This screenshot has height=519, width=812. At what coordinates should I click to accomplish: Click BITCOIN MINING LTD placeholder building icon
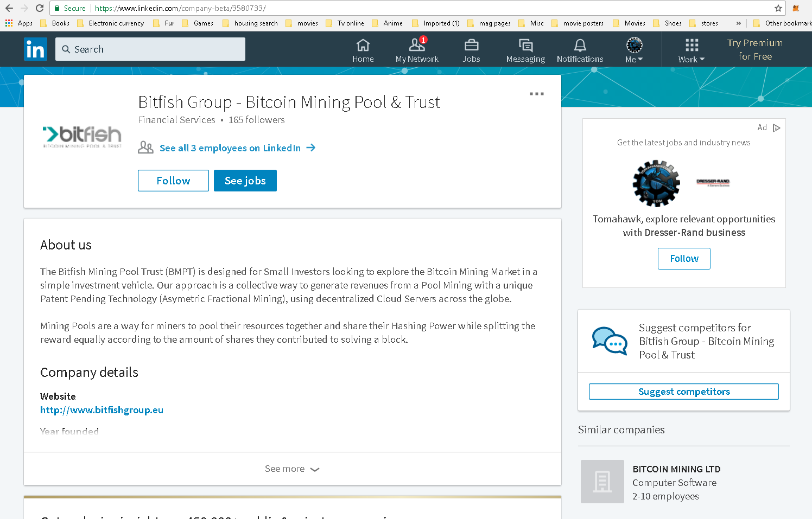pos(602,482)
